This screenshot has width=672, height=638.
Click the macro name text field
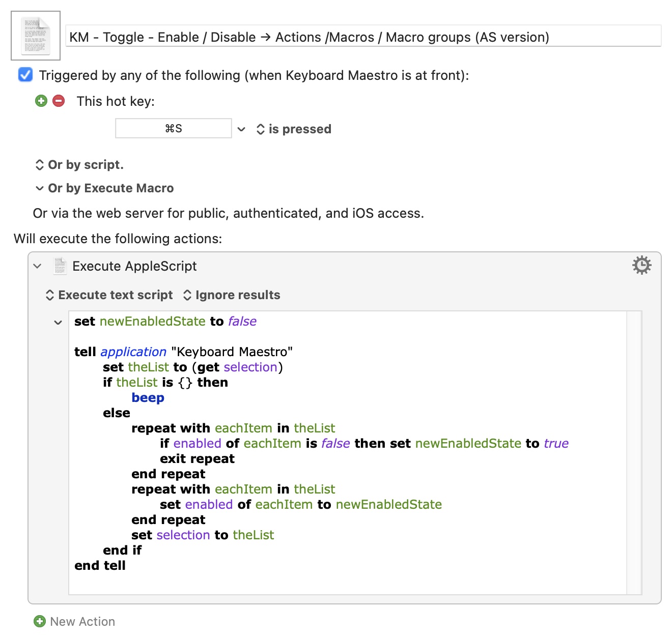point(363,37)
